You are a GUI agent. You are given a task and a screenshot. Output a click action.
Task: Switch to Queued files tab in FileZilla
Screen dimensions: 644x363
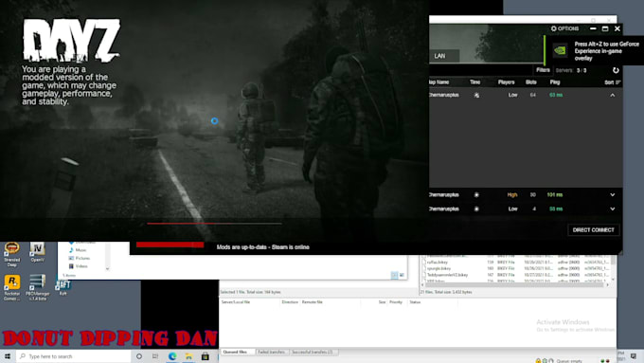click(x=235, y=352)
